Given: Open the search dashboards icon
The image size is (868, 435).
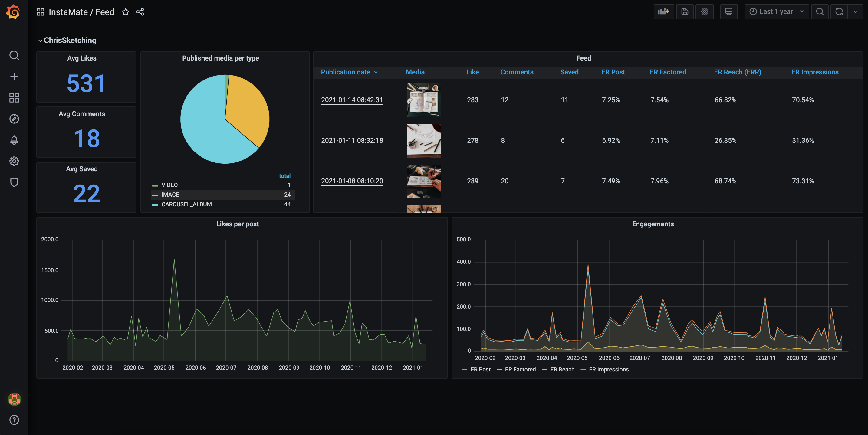Looking at the screenshot, I should click(14, 55).
